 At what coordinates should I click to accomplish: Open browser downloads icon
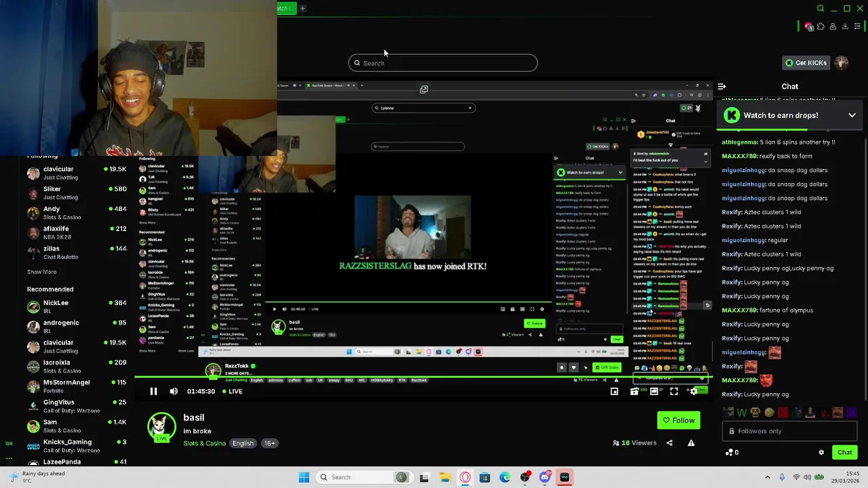845,26
